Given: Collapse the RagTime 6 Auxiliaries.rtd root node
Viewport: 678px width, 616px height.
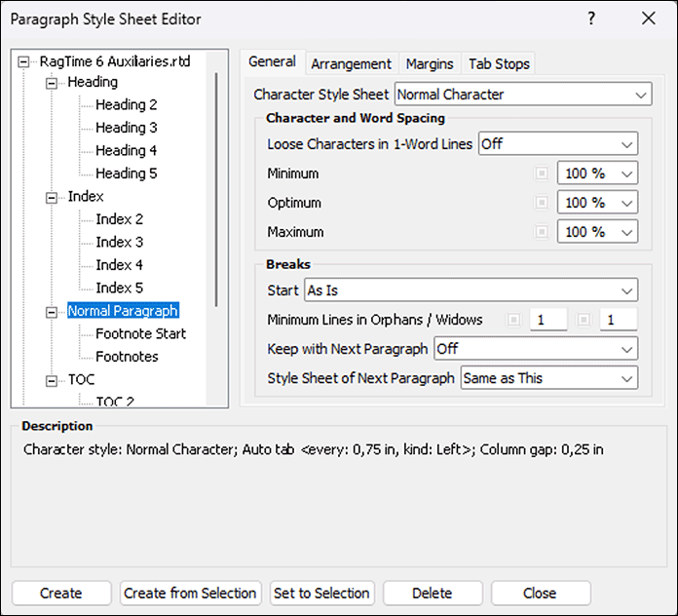Looking at the screenshot, I should [25, 60].
